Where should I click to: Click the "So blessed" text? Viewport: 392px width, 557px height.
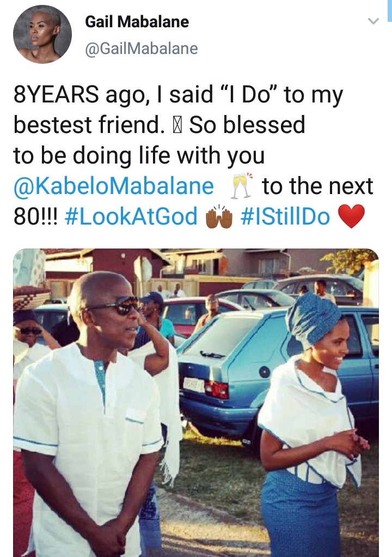[247, 125]
